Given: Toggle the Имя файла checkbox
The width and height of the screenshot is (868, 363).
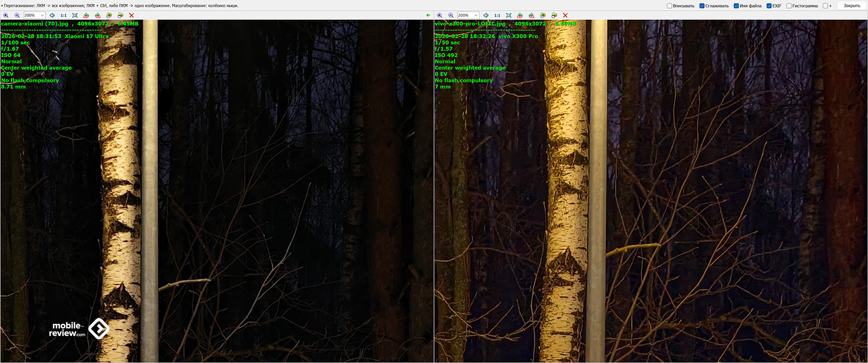Looking at the screenshot, I should coord(736,6).
